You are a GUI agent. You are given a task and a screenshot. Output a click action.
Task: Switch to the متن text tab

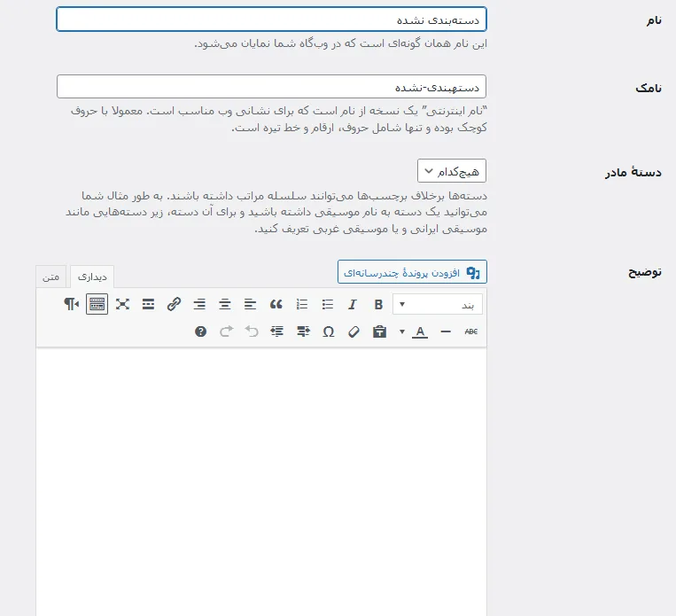51,277
